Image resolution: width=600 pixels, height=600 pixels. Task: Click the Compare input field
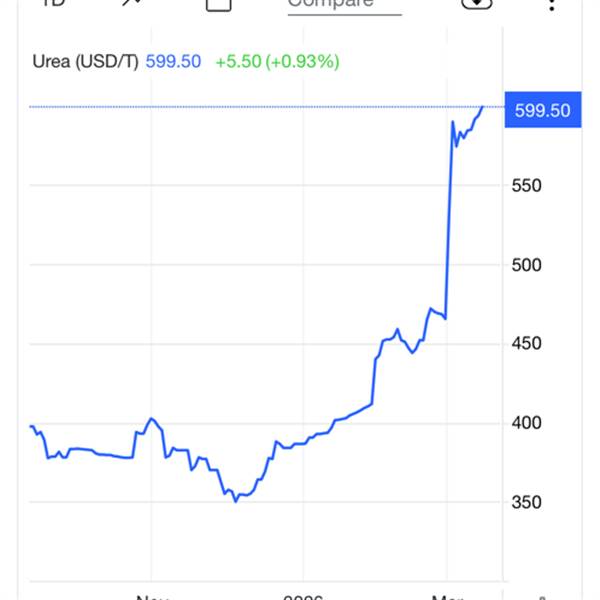point(343,4)
